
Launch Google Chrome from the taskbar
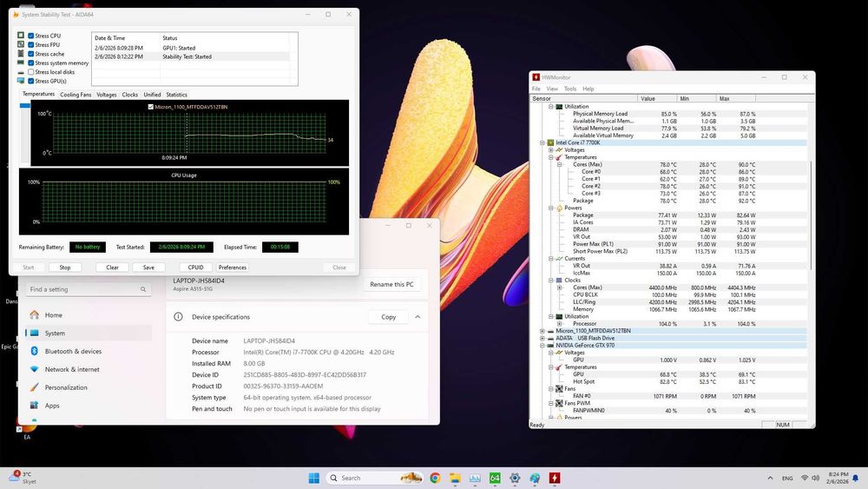point(435,478)
